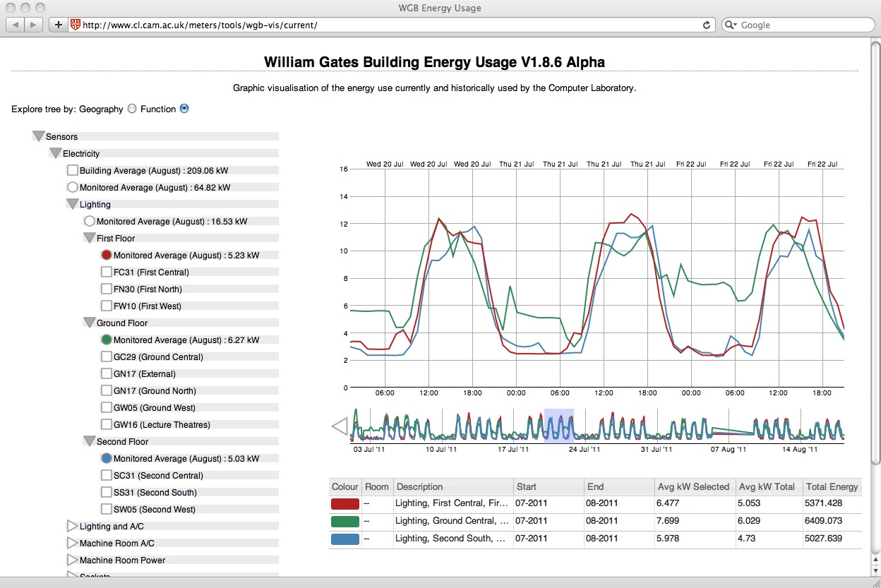The width and height of the screenshot is (881, 588).
Task: Select the red First Floor Monitored Average indicator
Action: 107,255
